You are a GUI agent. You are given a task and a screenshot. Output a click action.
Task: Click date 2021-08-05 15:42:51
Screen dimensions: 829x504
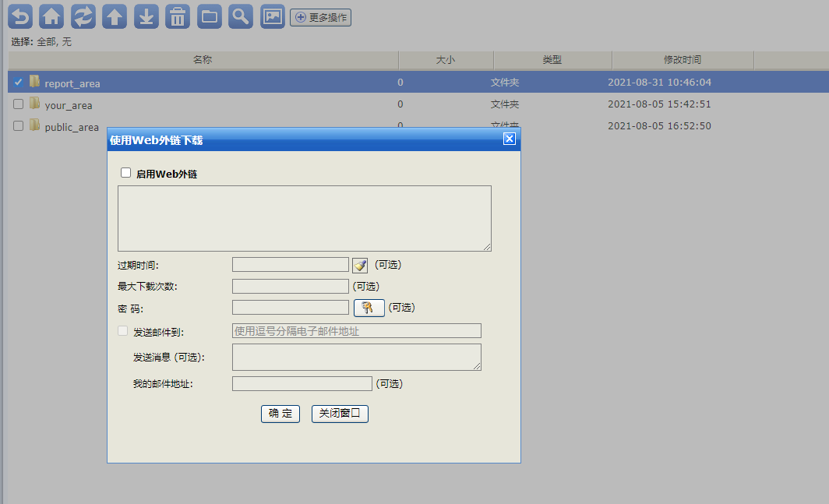[x=659, y=104]
